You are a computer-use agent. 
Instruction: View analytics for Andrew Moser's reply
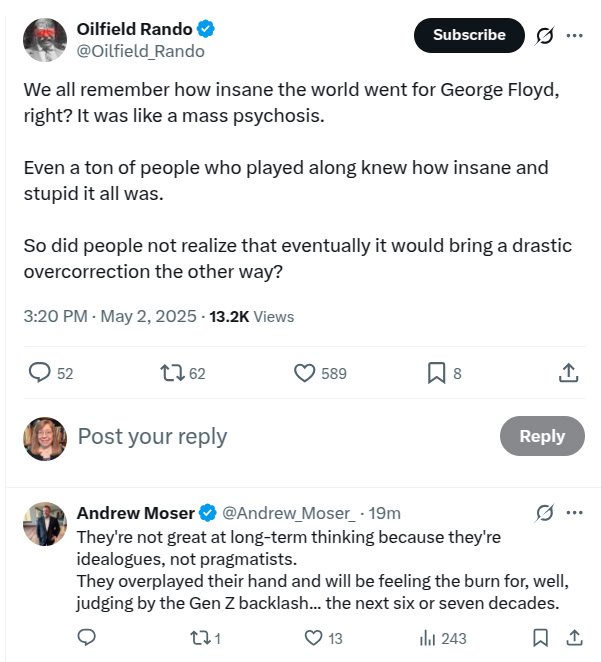click(x=427, y=637)
